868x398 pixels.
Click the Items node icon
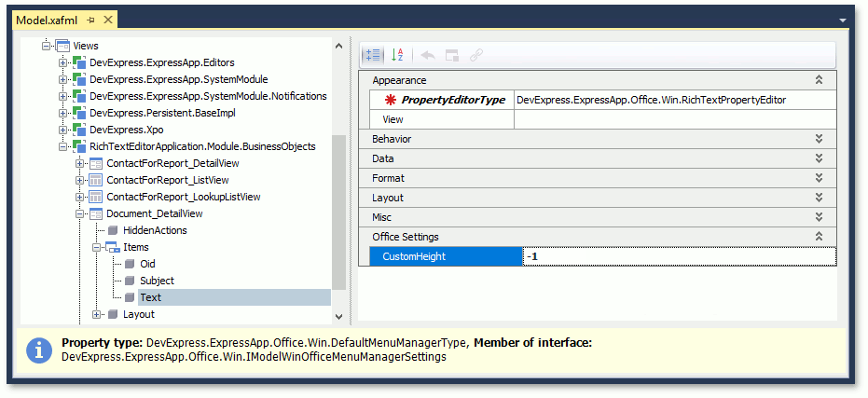coord(113,247)
